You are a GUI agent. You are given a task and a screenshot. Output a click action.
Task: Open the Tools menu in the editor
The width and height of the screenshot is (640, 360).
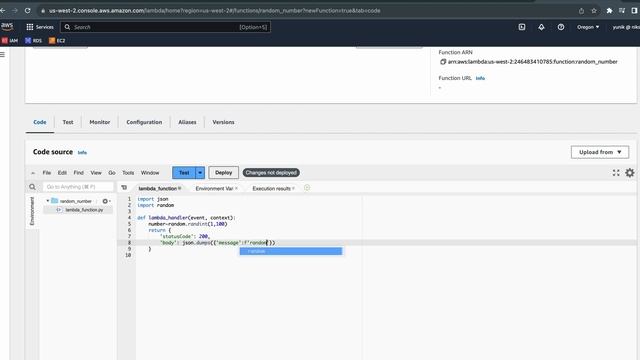[128, 173]
